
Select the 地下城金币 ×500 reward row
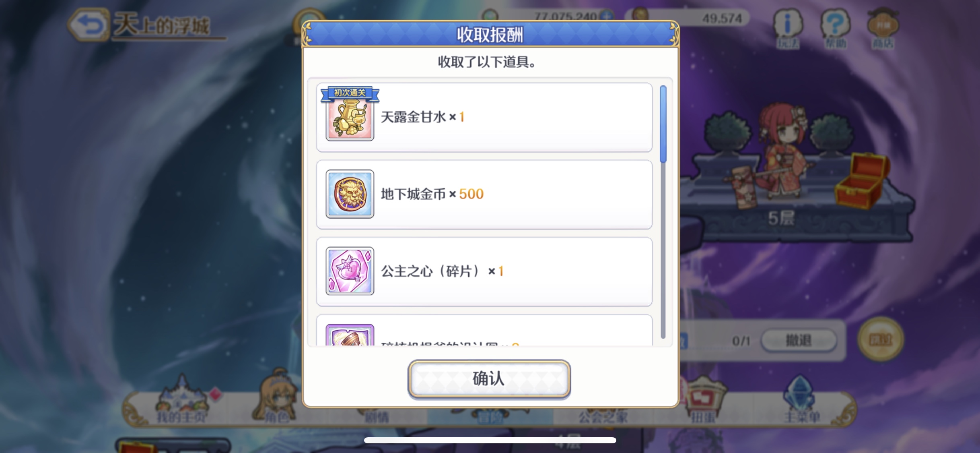pyautogui.click(x=484, y=194)
